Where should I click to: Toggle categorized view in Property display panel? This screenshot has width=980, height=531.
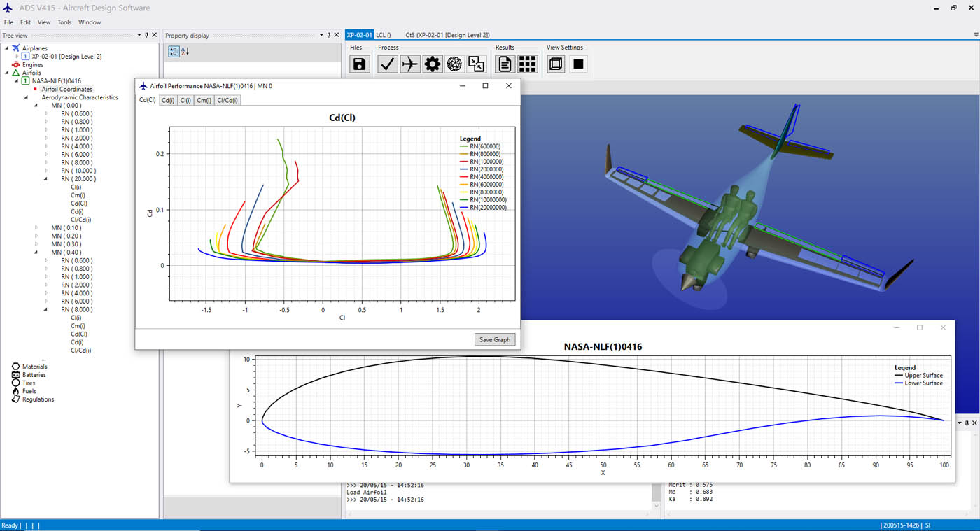tap(172, 50)
